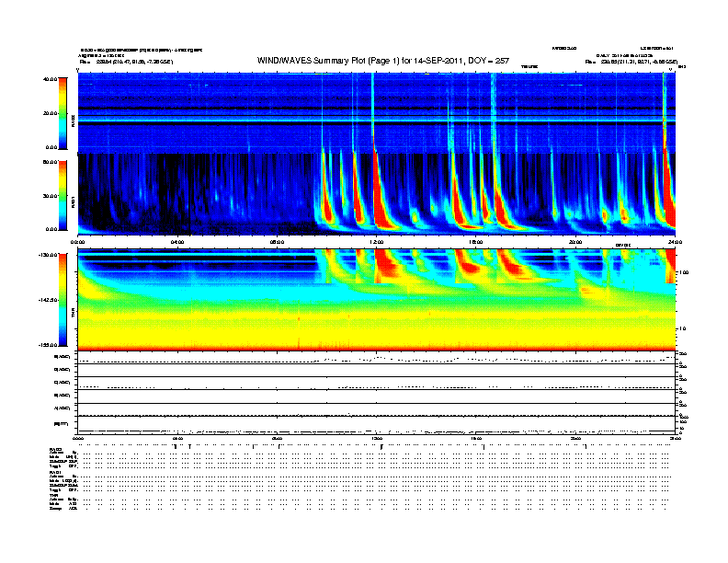This screenshot has height=563, width=728.
Task: Click the RAD2 panel color scale bar
Action: click(63, 113)
